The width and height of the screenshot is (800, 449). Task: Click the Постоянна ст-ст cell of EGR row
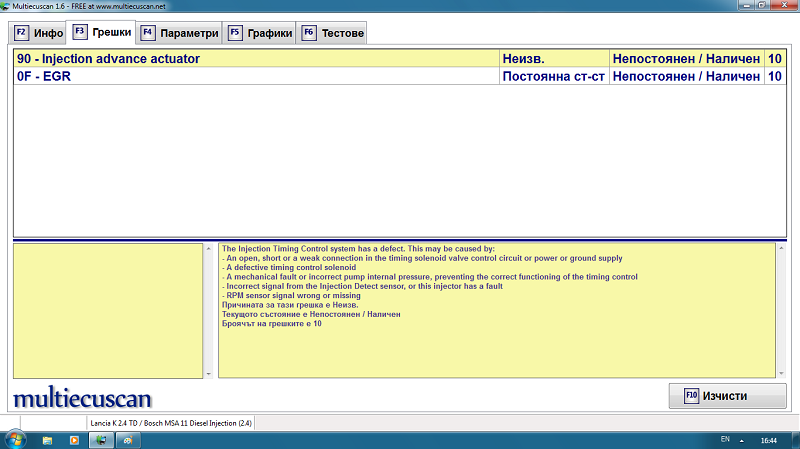pyautogui.click(x=554, y=76)
